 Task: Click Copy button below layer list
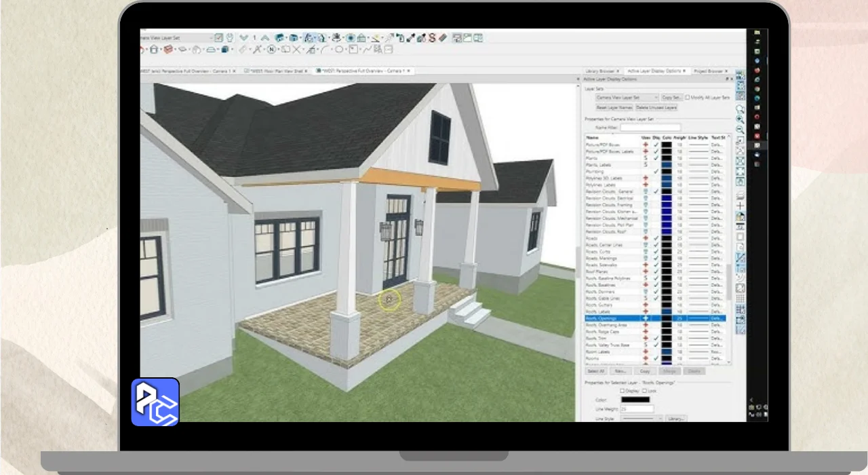[x=645, y=371]
